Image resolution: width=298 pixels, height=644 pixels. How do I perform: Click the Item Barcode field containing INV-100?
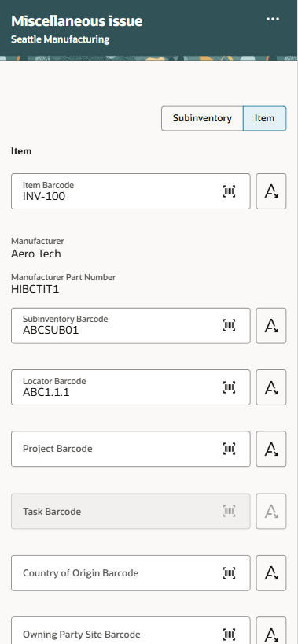[131, 191]
